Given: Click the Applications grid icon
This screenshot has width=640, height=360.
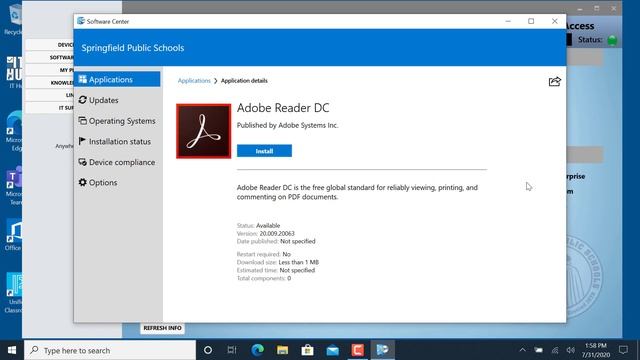Looking at the screenshot, I should tap(82, 79).
